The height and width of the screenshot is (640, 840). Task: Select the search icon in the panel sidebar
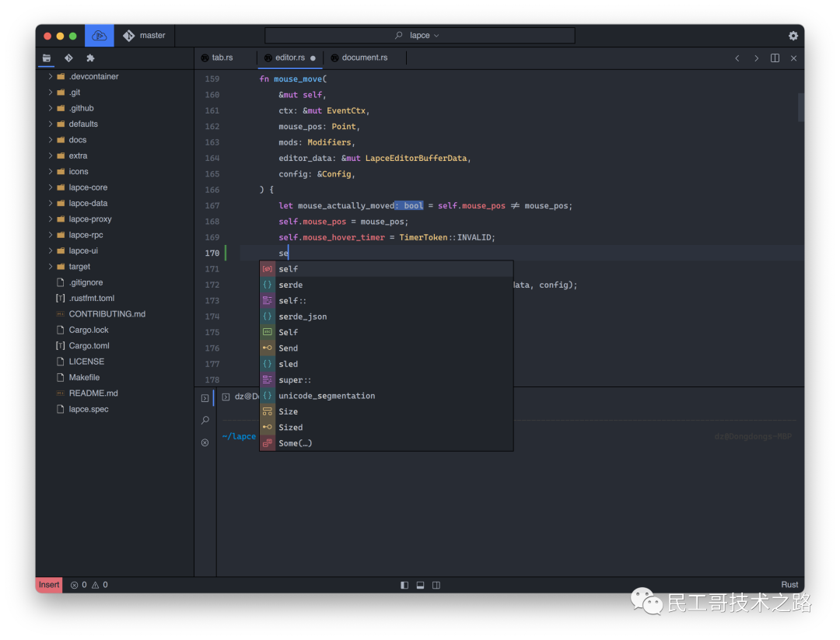tap(205, 420)
